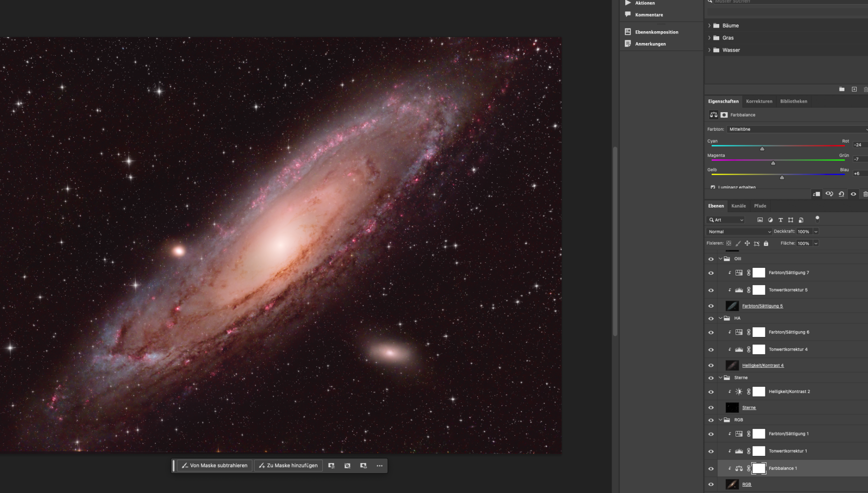Click Von Maske subtrahieren button
The height and width of the screenshot is (493, 868).
tap(215, 466)
